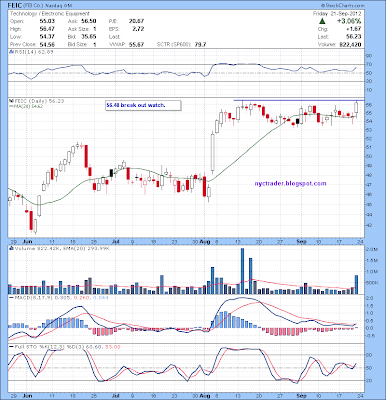
Task: Click the Full STO legend line marker
Action: (11, 347)
